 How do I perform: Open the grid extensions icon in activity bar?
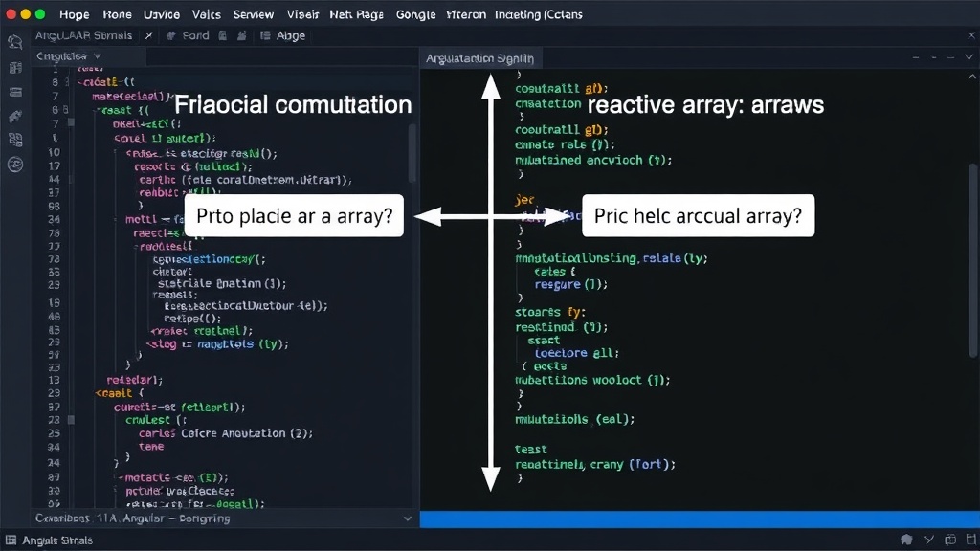[x=15, y=140]
